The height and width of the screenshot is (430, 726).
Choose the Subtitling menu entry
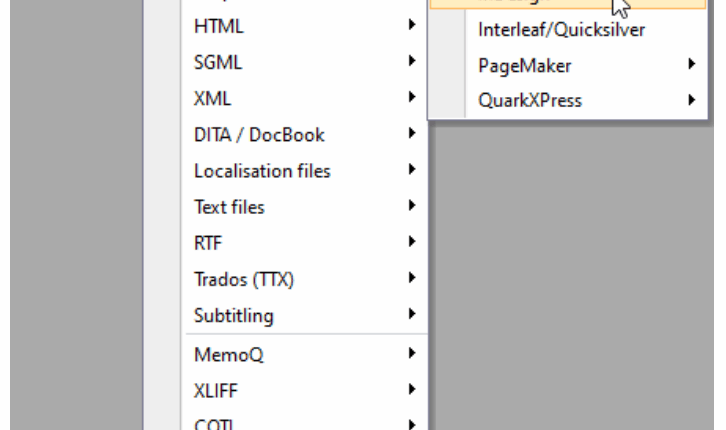tap(305, 315)
